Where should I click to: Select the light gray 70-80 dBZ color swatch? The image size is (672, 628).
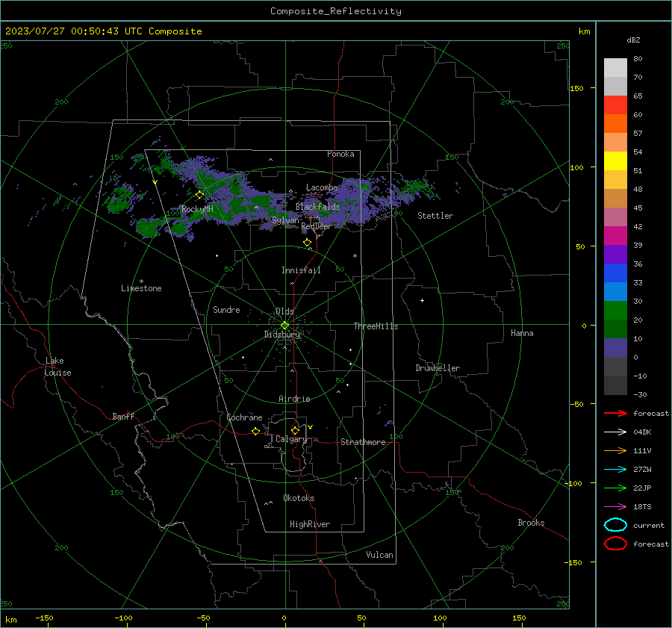click(x=615, y=68)
